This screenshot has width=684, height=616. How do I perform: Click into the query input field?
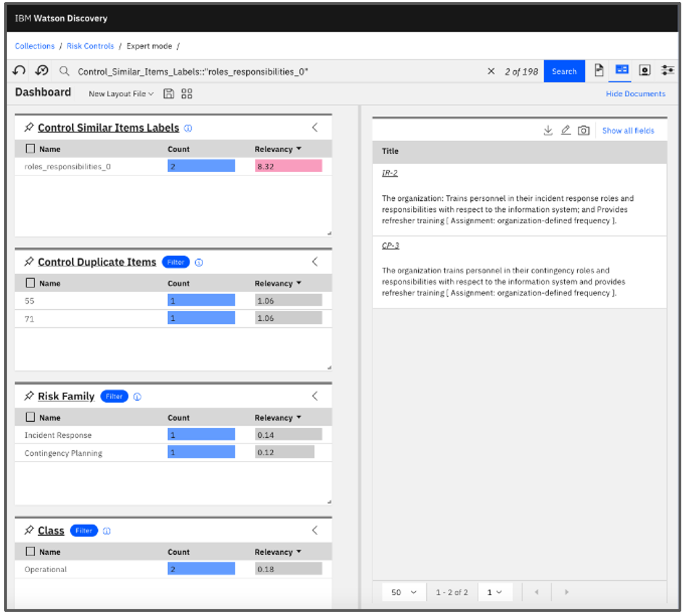click(279, 72)
